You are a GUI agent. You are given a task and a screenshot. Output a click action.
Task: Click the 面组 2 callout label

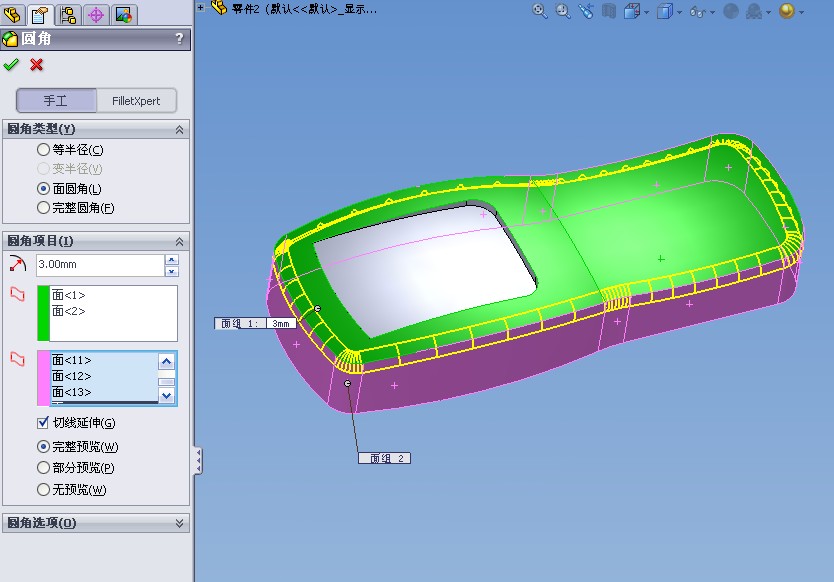pyautogui.click(x=385, y=458)
